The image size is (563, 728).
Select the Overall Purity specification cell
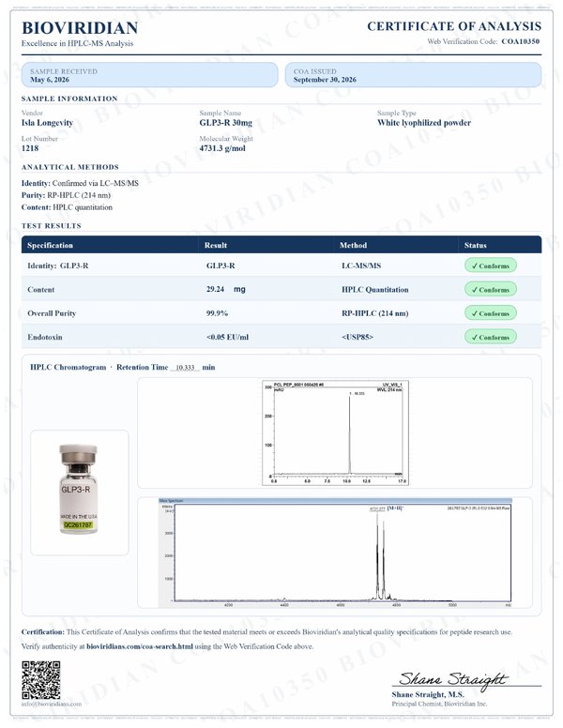coord(52,313)
